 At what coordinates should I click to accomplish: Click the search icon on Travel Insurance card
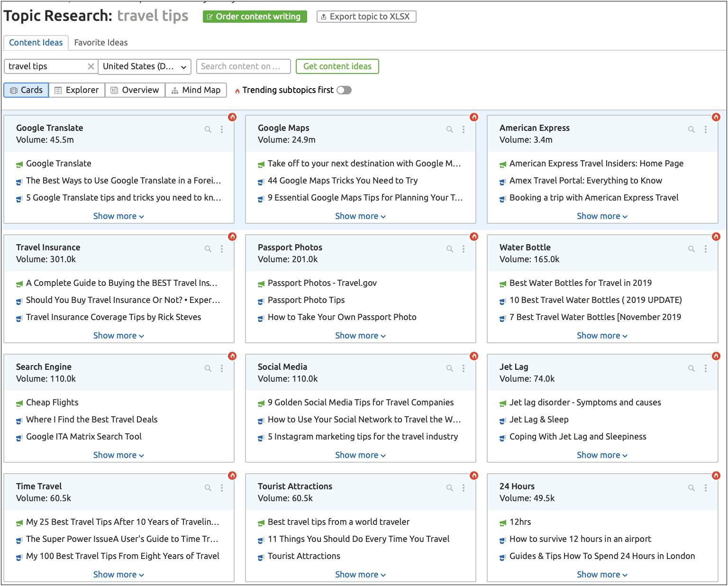(208, 248)
